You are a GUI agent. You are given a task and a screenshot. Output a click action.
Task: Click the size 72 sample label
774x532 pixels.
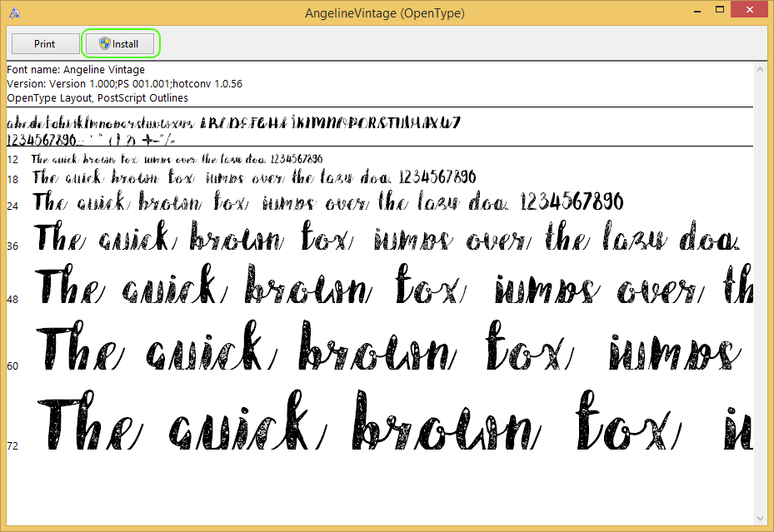click(x=12, y=445)
